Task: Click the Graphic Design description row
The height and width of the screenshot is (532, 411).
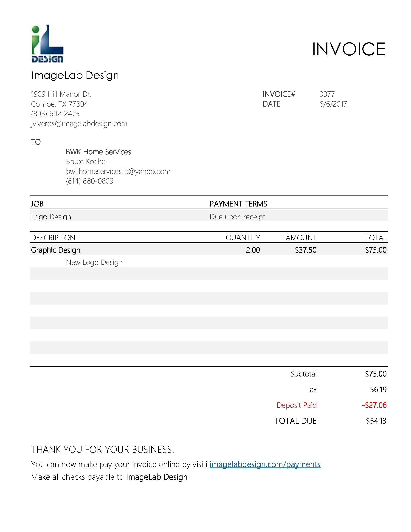Action: click(56, 250)
